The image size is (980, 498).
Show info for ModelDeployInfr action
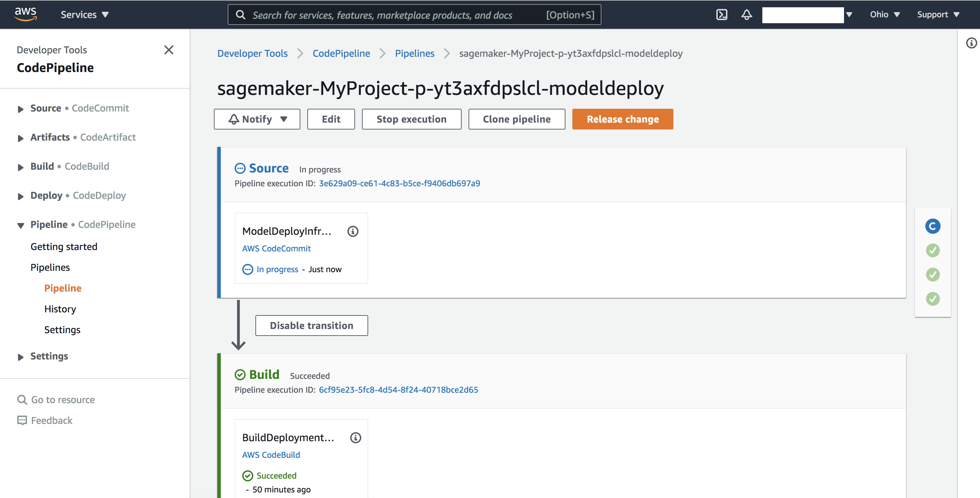pyautogui.click(x=353, y=231)
